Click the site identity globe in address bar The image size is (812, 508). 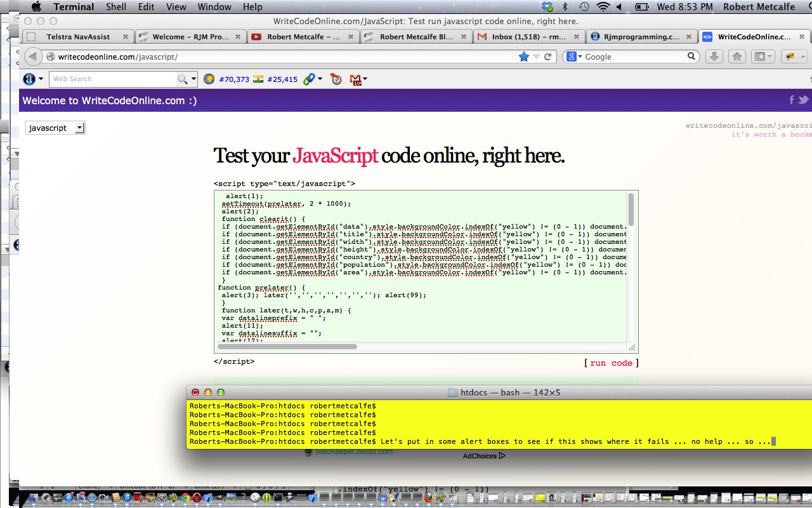coord(50,57)
